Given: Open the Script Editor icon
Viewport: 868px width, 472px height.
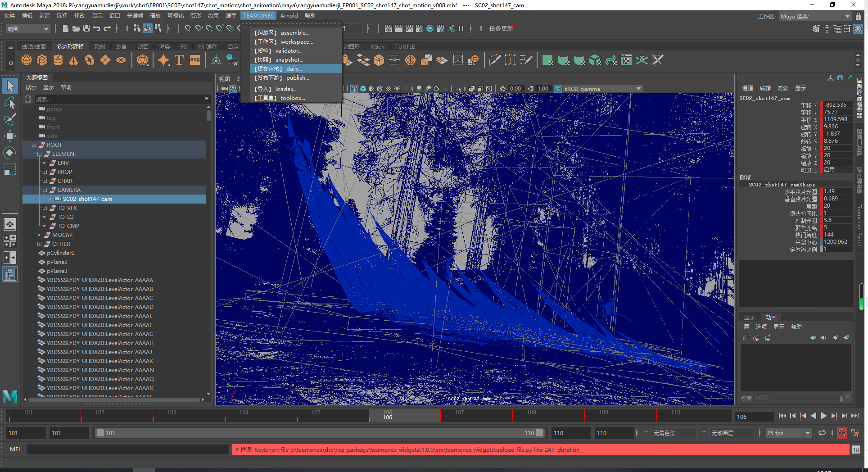Looking at the screenshot, I should pos(856,449).
